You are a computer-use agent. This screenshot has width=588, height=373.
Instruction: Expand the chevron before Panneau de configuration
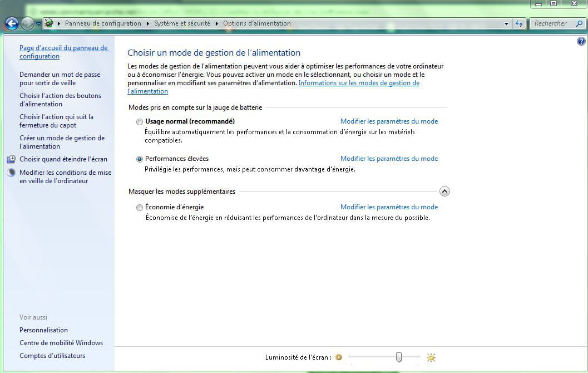pos(59,23)
